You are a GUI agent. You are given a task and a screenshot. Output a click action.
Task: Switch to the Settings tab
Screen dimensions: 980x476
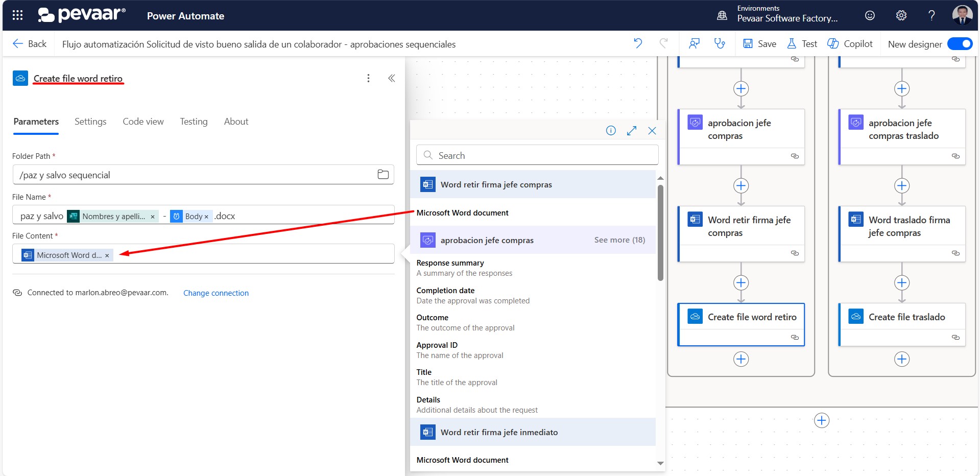90,122
